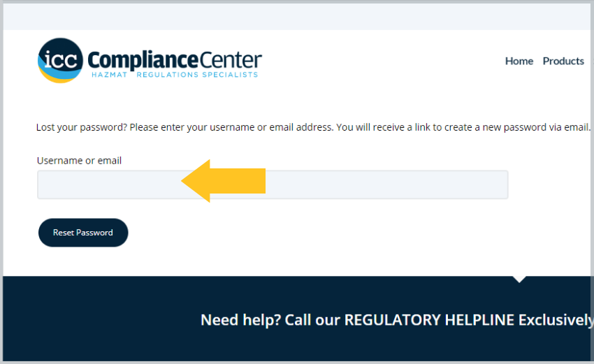
Task: Click the "Need help?" text in the banner
Action: (x=240, y=320)
